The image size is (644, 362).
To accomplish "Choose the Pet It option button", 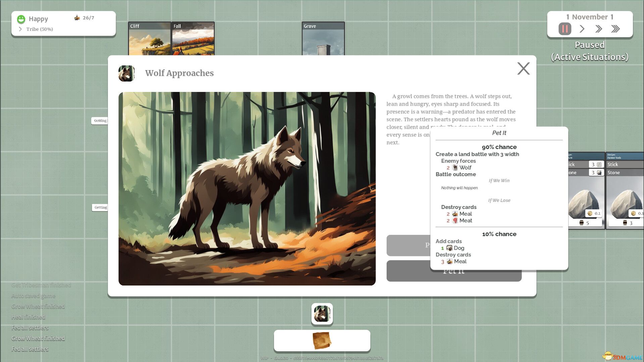I will [454, 271].
